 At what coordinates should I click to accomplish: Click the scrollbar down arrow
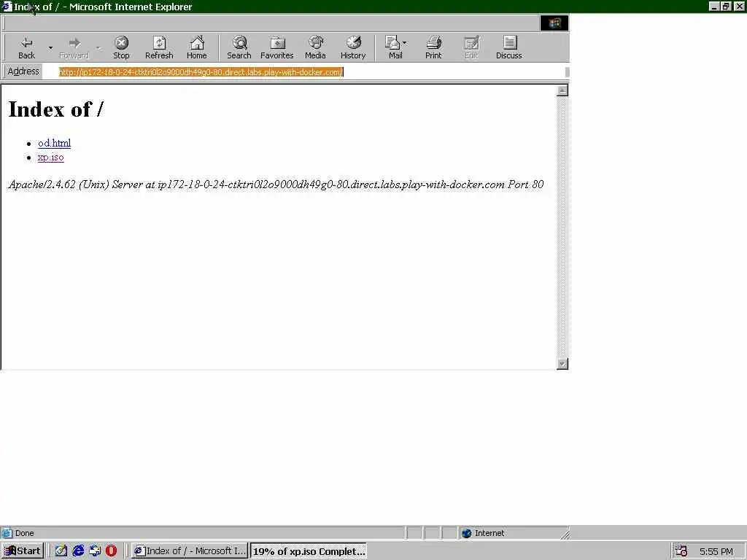tap(562, 364)
